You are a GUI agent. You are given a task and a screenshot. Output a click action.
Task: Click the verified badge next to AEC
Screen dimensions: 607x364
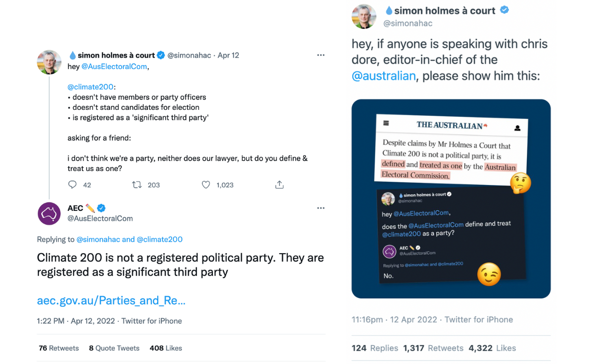[x=101, y=208]
